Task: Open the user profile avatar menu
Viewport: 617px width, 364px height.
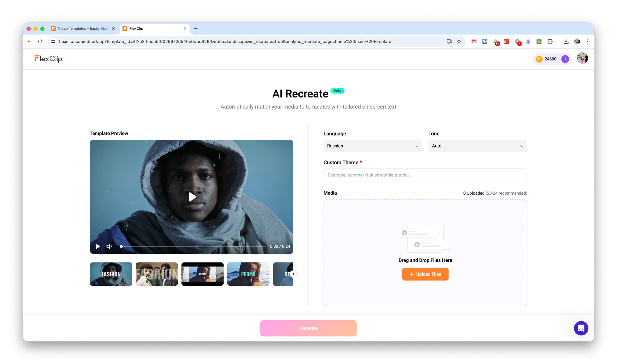Action: [582, 58]
